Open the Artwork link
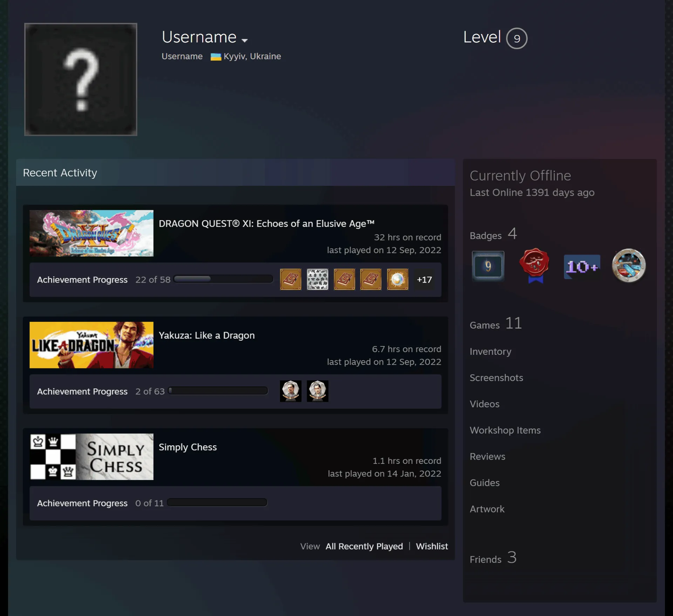673x616 pixels. click(x=487, y=509)
